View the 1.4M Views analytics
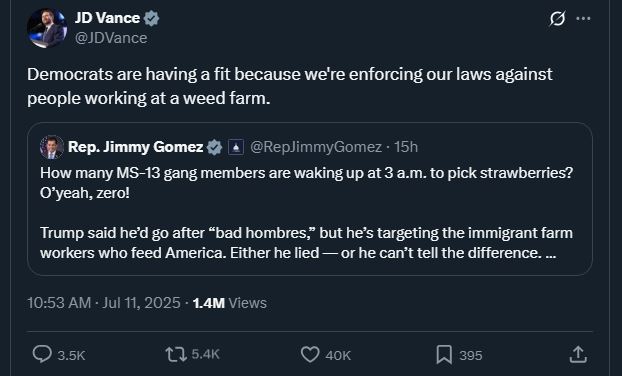Viewport: 622px width, 376px height. click(230, 303)
